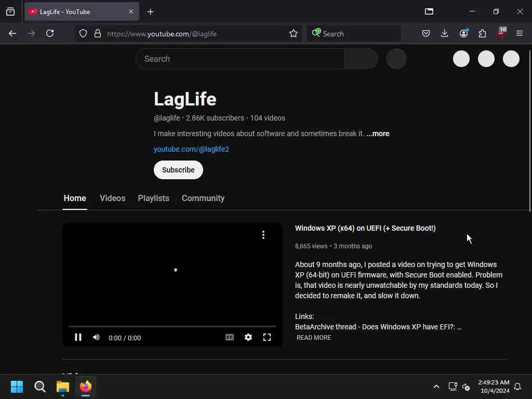
Task: Mute the video using the speaker icon
Action: pos(96,337)
